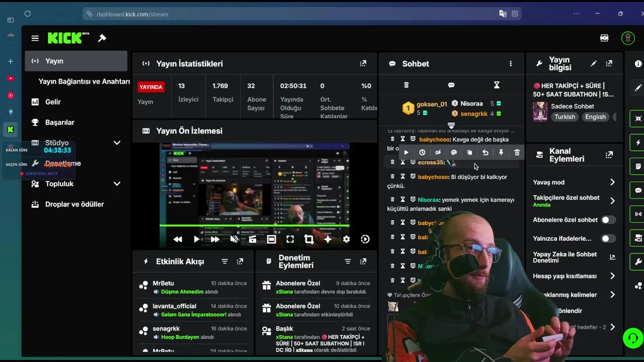Image resolution: width=644 pixels, height=362 pixels.
Task: Click reply arrow icon in message toolbar
Action: pyautogui.click(x=486, y=152)
